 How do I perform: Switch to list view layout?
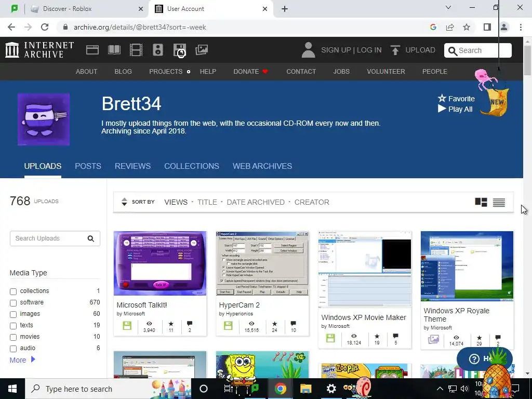[x=499, y=203]
